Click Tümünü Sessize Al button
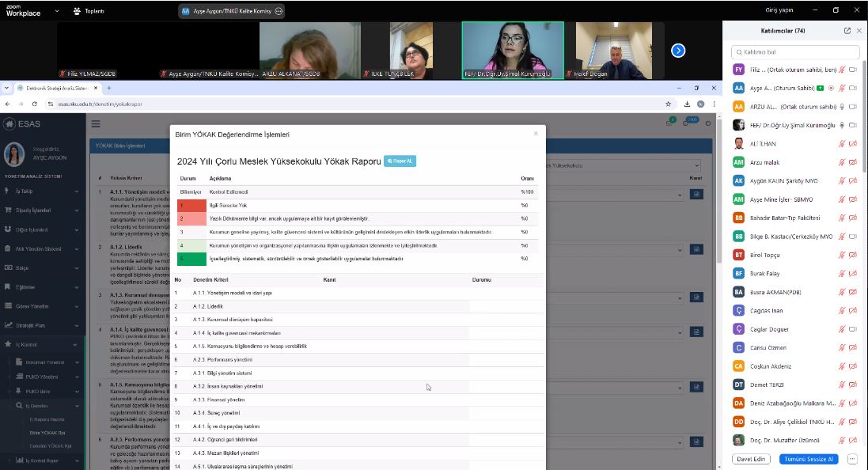Viewport: 868px width, 470px height. click(808, 459)
